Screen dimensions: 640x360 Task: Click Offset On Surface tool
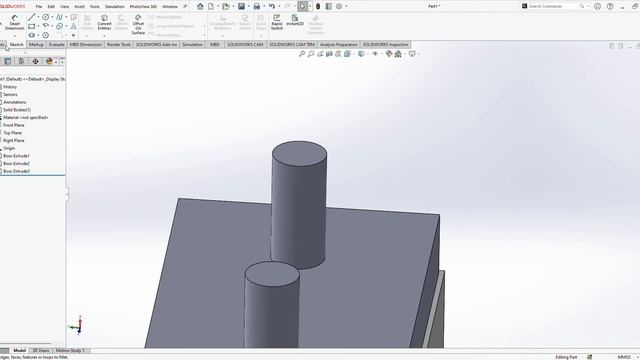138,24
